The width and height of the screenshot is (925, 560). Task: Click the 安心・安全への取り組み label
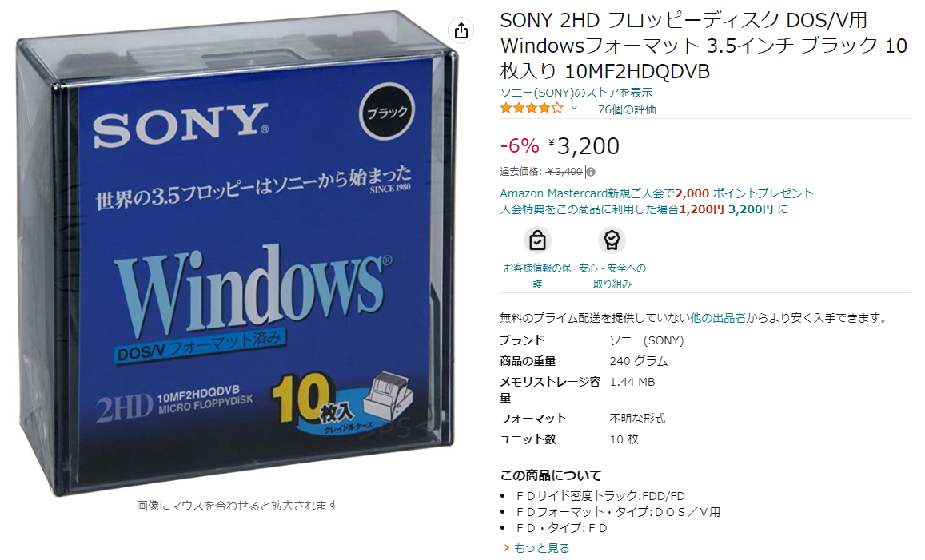click(612, 276)
